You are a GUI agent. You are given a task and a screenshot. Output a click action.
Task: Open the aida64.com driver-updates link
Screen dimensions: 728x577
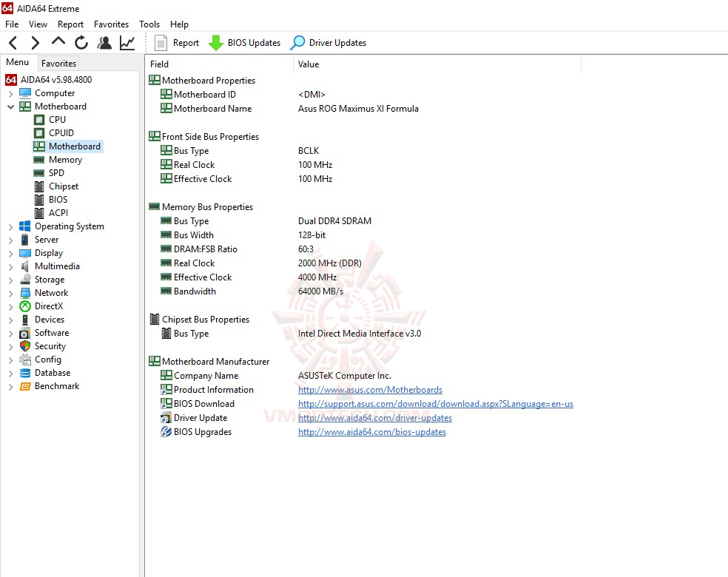point(374,418)
